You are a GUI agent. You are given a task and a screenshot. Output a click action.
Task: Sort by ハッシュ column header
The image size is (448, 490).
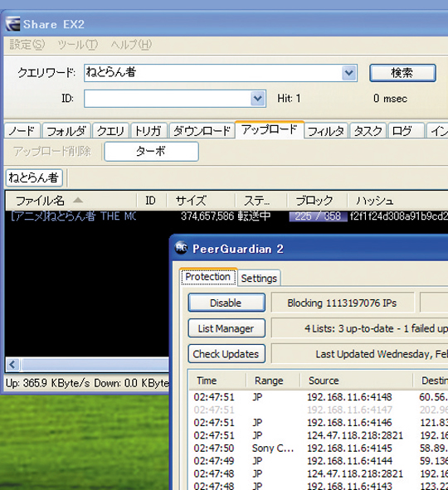coord(397,201)
